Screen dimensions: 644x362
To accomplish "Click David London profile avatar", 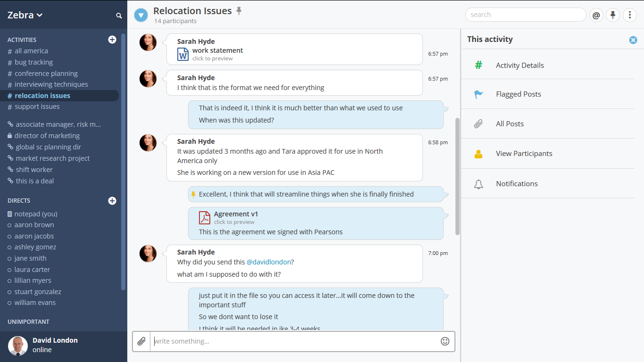I will 18,346.
